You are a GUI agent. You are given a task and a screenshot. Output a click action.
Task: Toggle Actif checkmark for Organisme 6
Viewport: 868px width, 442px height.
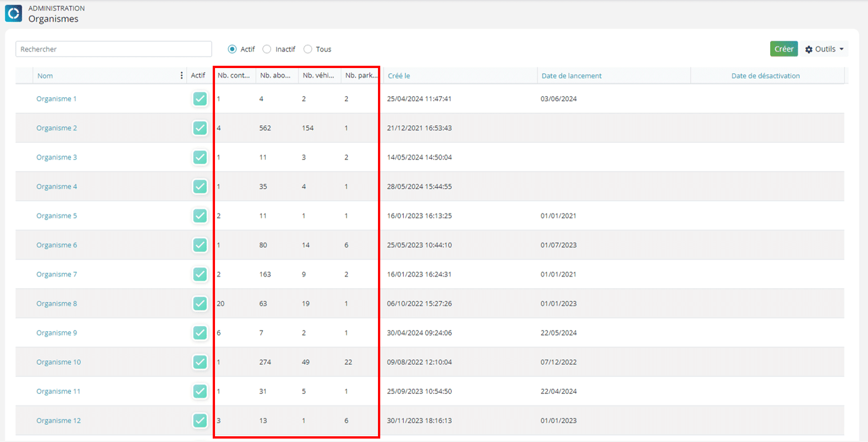200,245
